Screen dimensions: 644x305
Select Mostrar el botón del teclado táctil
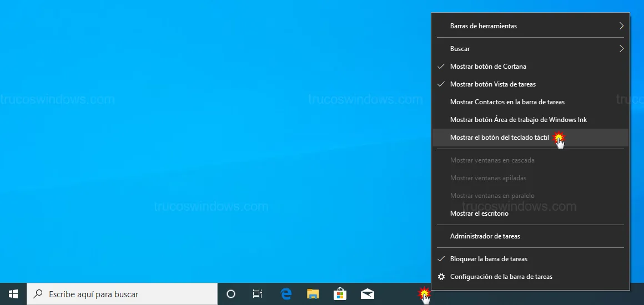coord(499,138)
